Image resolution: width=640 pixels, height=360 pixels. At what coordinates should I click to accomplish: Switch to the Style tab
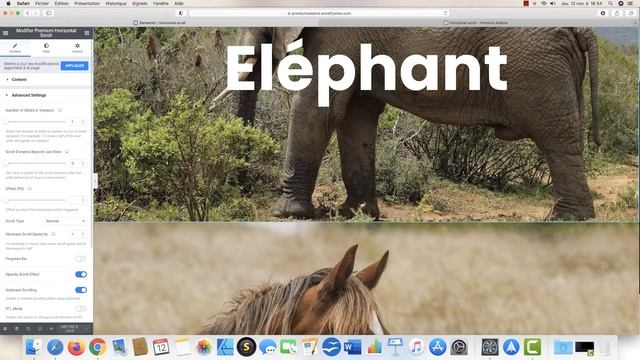point(46,48)
